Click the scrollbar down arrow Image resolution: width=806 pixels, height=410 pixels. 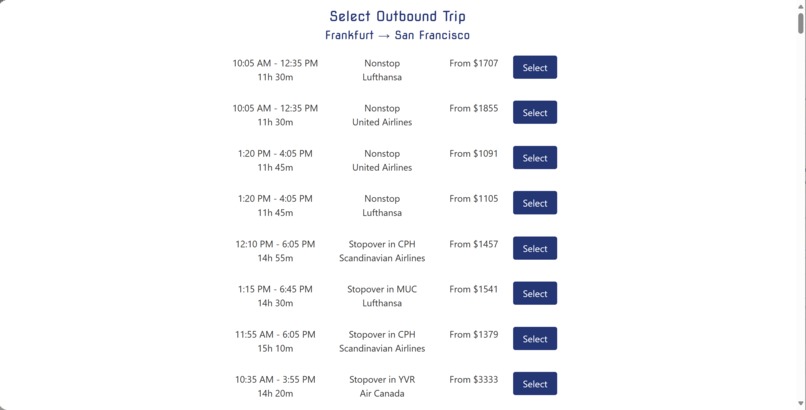pos(801,404)
